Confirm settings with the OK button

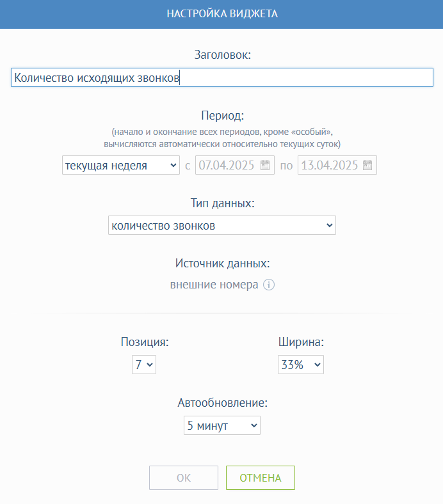click(184, 478)
